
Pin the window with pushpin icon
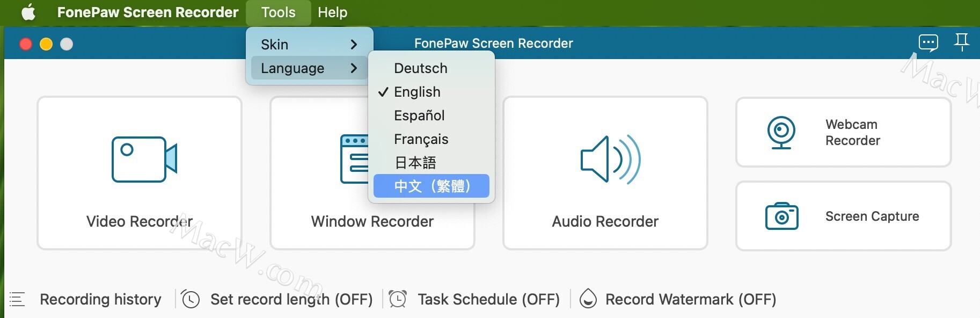point(962,41)
